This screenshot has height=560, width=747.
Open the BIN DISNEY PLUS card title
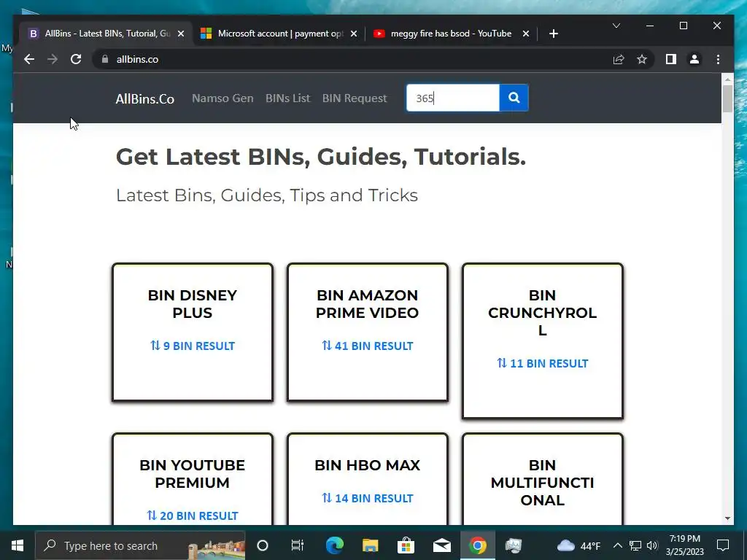tap(193, 304)
